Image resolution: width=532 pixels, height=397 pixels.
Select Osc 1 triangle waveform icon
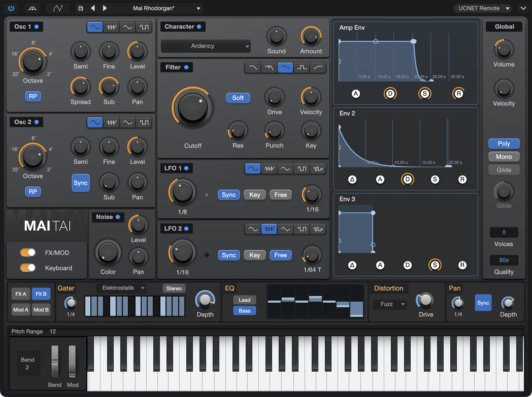pos(127,27)
